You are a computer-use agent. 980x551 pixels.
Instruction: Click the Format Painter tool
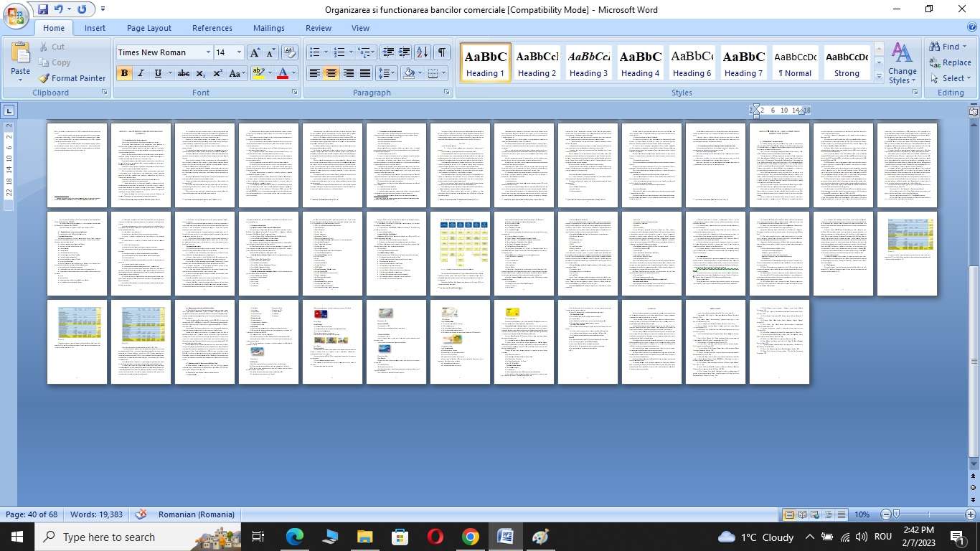[x=72, y=78]
